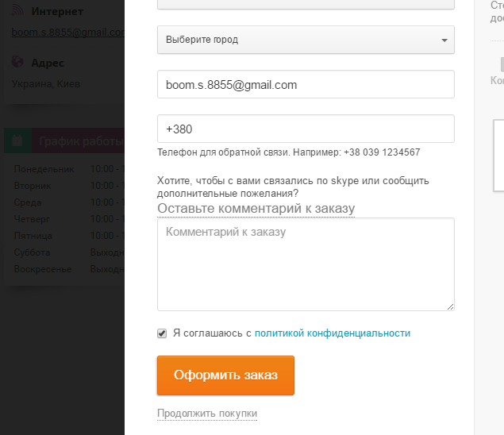
Task: Click the Оформить заказ button
Action: (x=225, y=375)
